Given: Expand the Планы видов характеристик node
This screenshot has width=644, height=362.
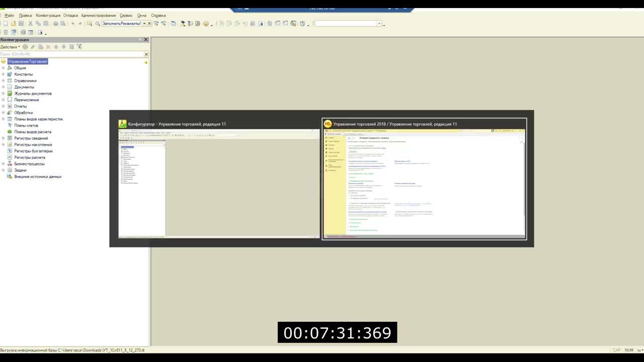Looking at the screenshot, I should tap(3, 119).
